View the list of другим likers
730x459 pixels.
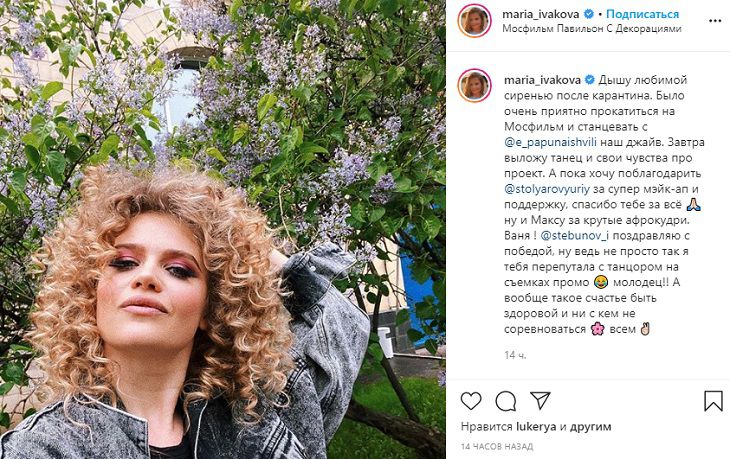click(590, 427)
